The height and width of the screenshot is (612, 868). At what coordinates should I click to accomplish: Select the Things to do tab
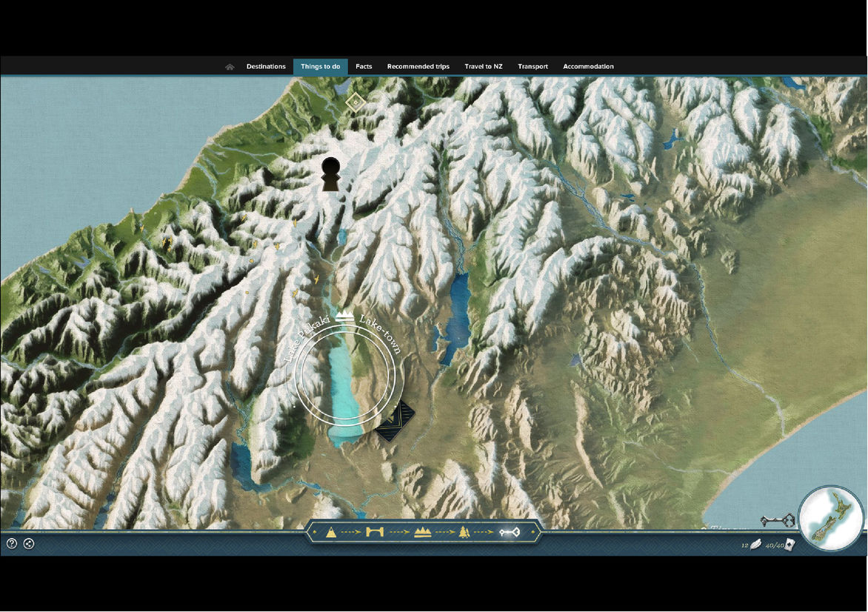tap(320, 67)
